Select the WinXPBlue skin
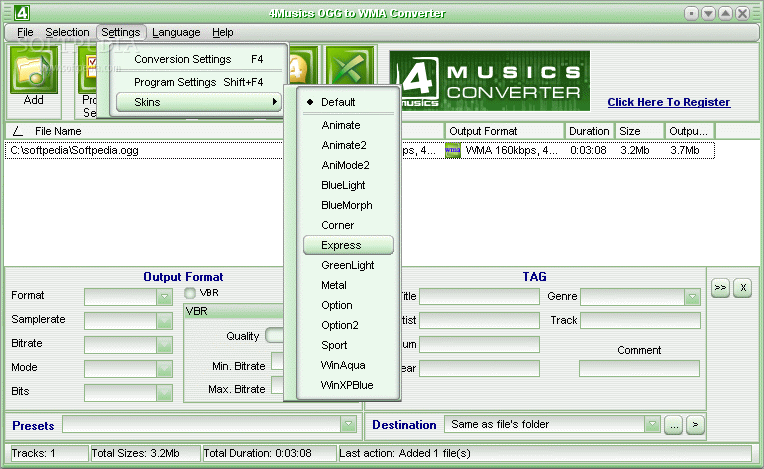Screen dimensions: 764x469 [x=348, y=385]
